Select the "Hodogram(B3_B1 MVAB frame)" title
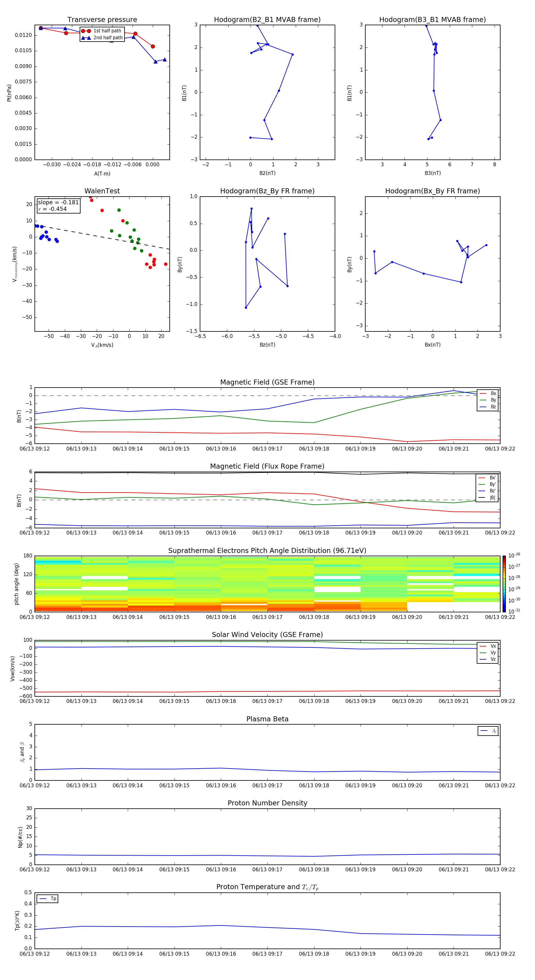535x980 pixels. 432,20
